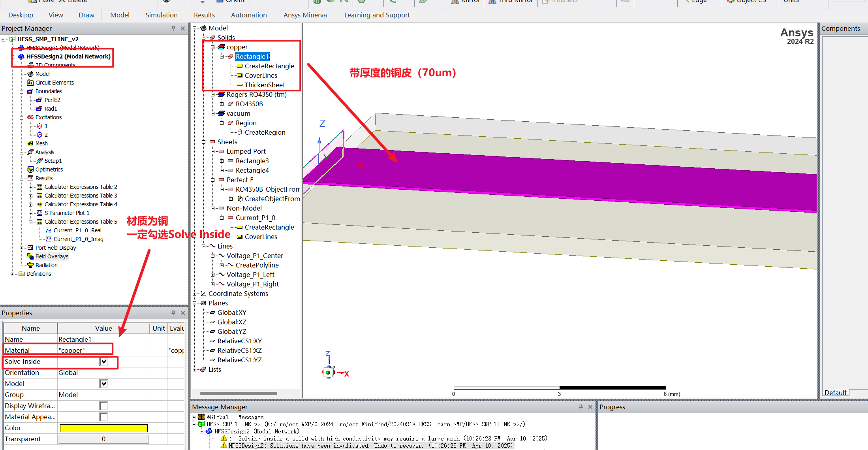868x450 pixels.
Task: Expand the Definitions folder
Action: pos(13,274)
